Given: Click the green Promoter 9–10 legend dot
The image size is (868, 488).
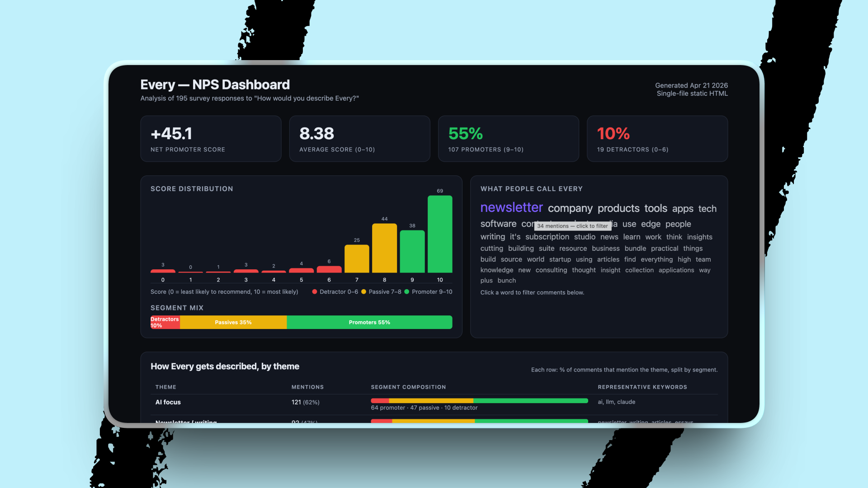Looking at the screenshot, I should tap(407, 292).
